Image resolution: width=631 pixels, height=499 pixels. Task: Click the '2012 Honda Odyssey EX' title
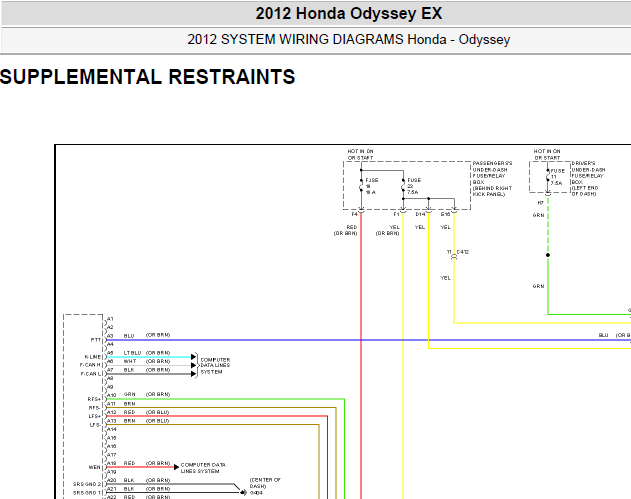[x=348, y=14]
